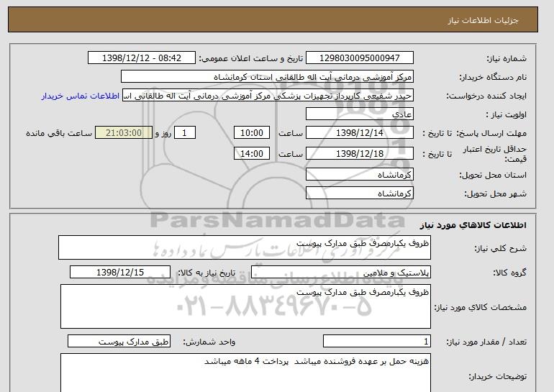The image size is (554, 392).
Task: Select the announcement date field 1398/12/12 - 08:42
Action: tap(141, 58)
